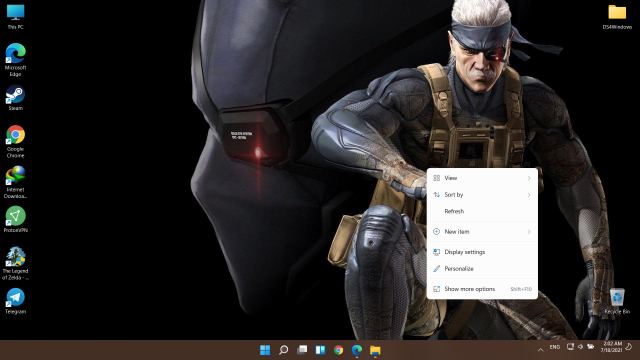Image resolution: width=640 pixels, height=360 pixels.
Task: Open the Sort by submenu
Action: (482, 195)
